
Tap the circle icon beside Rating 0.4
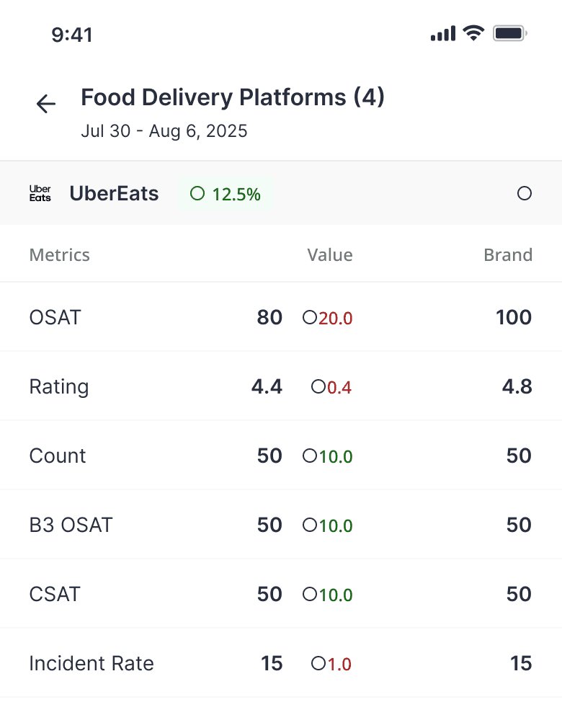pyautogui.click(x=318, y=387)
